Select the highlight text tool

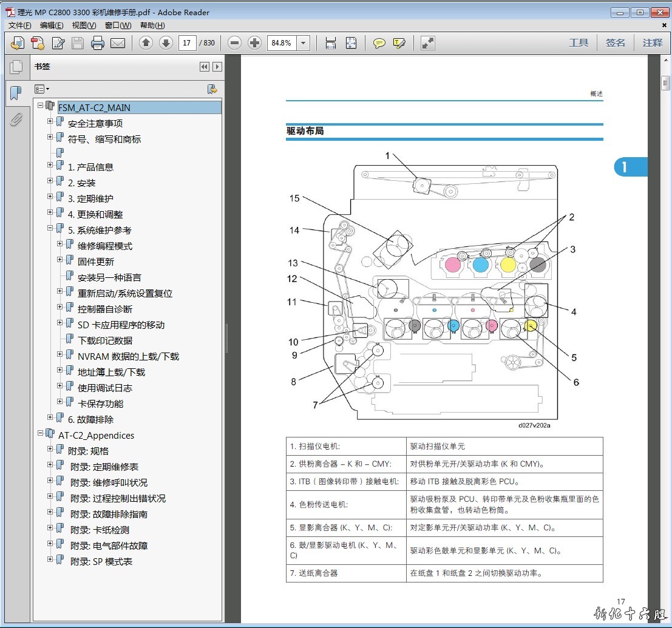pyautogui.click(x=399, y=43)
